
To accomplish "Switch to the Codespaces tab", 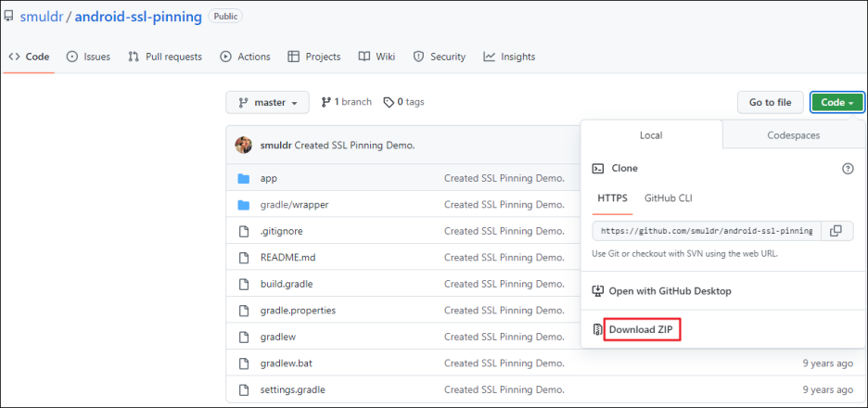I will (793, 135).
